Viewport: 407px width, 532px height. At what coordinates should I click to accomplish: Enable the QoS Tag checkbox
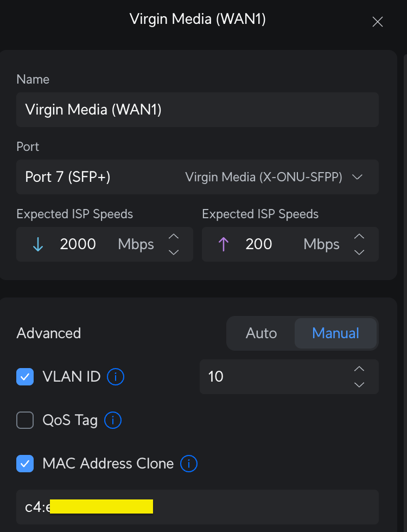tap(25, 420)
